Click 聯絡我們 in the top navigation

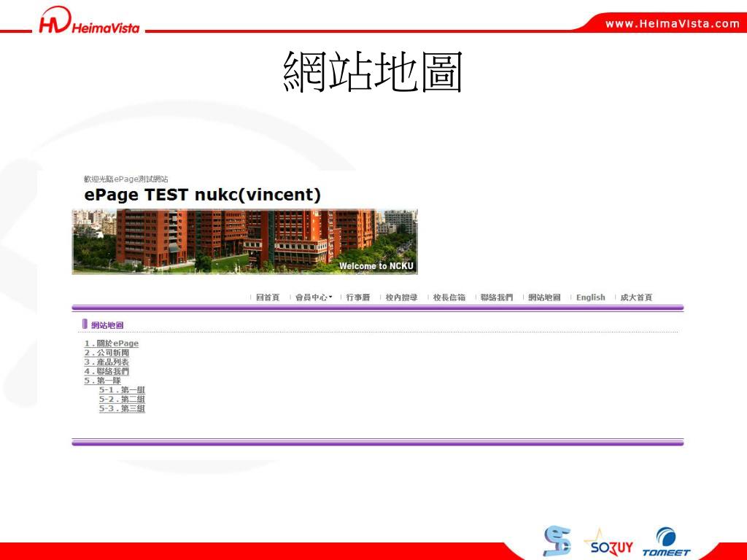click(x=497, y=297)
